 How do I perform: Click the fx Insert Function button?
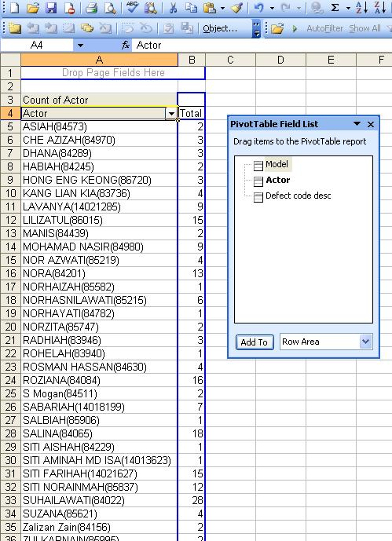tap(126, 45)
